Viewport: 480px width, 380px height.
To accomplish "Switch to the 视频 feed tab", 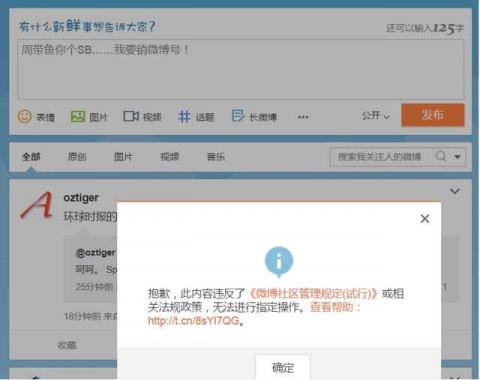I will (170, 156).
